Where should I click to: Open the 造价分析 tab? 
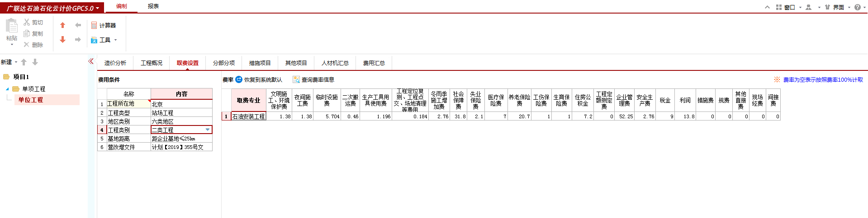pos(115,63)
